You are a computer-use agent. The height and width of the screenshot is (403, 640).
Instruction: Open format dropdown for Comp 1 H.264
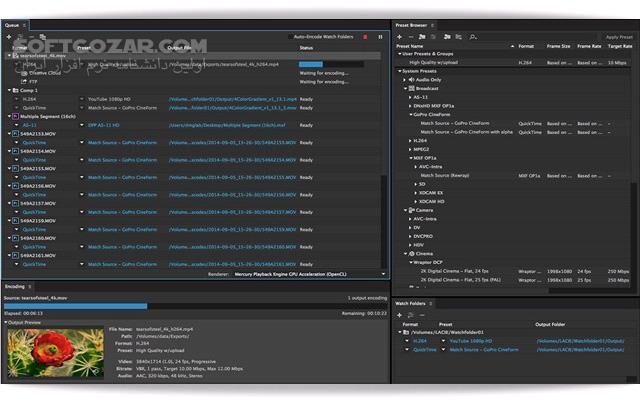click(x=17, y=99)
